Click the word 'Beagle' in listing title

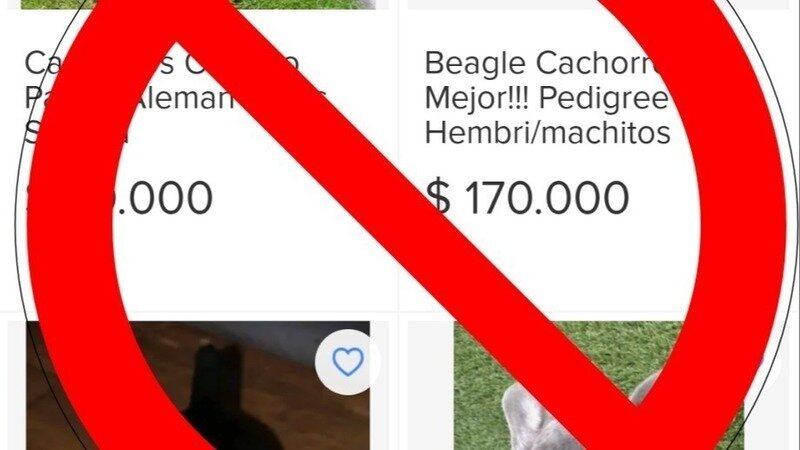pos(475,65)
